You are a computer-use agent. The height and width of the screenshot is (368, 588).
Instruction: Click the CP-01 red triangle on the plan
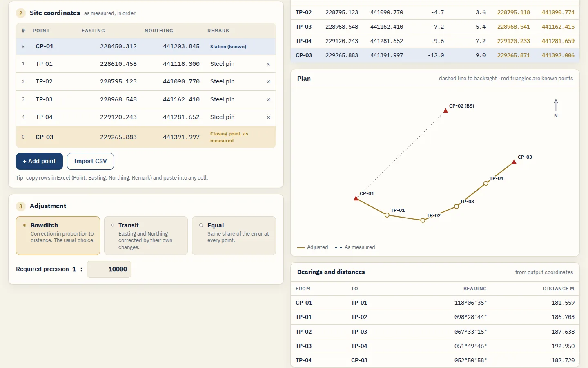(x=356, y=198)
